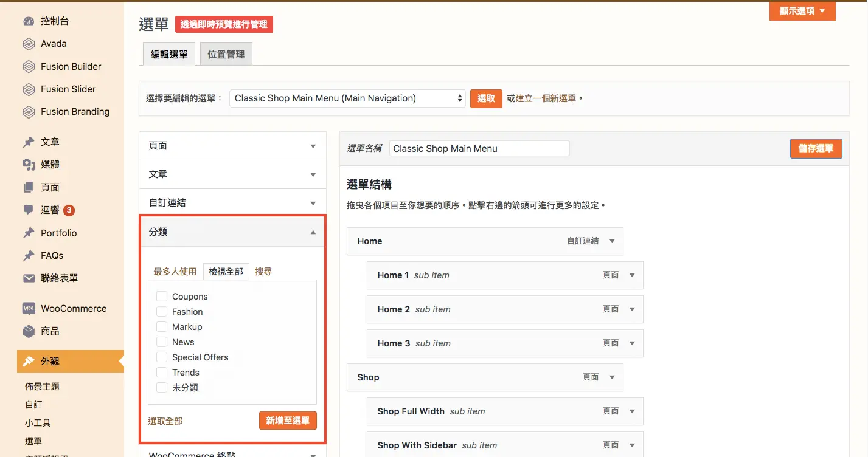
Task: Enable the Markup category checkbox
Action: pos(162,327)
